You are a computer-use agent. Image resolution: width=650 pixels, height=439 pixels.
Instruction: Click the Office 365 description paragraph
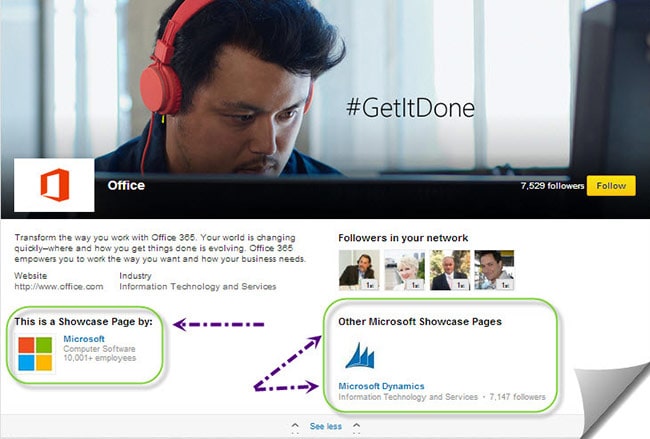coord(160,248)
